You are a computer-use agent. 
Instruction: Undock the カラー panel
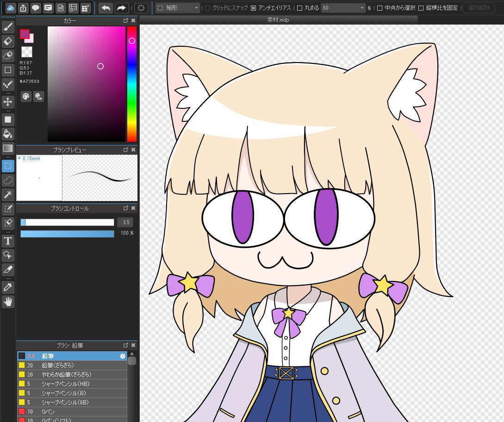tap(126, 20)
